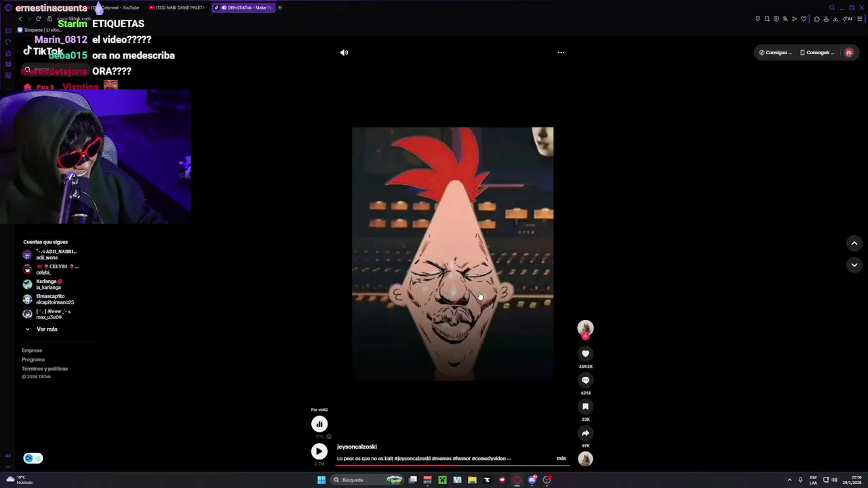Open File Explorer from the taskbar
Viewport: 868px width, 488px height.
coord(472,480)
